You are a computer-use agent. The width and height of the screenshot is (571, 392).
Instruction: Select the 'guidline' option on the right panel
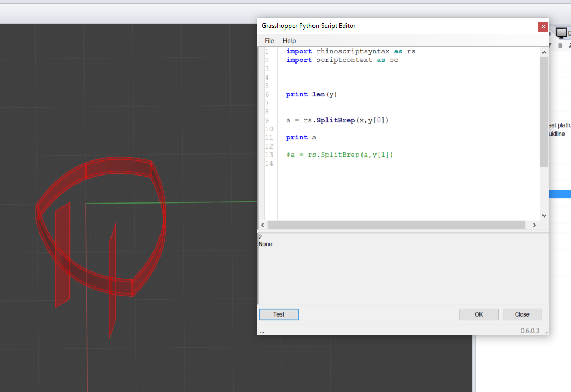click(x=560, y=133)
